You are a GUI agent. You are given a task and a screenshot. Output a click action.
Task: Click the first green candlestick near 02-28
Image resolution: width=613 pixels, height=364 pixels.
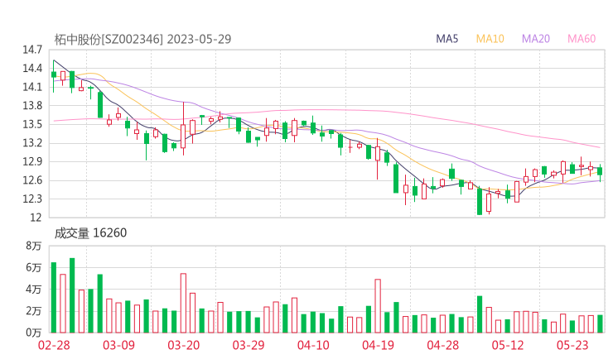(x=54, y=74)
